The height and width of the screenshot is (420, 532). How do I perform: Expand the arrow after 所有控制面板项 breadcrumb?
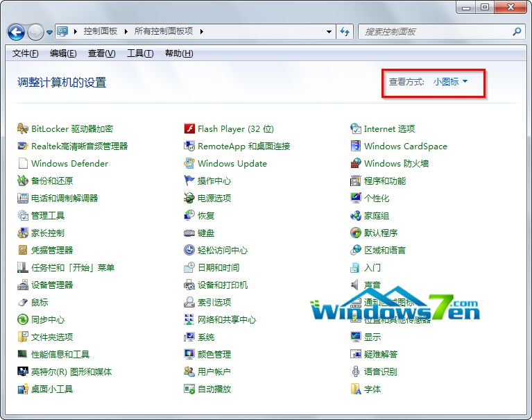202,31
